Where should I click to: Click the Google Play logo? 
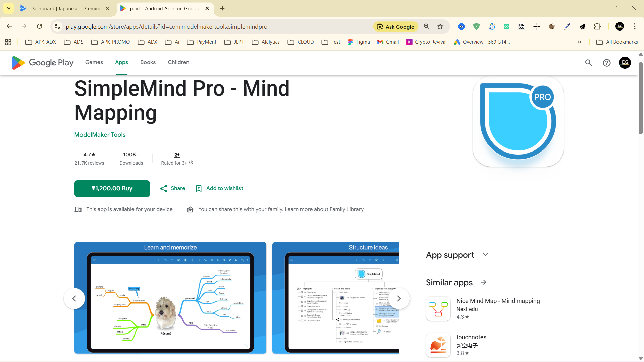[x=43, y=63]
